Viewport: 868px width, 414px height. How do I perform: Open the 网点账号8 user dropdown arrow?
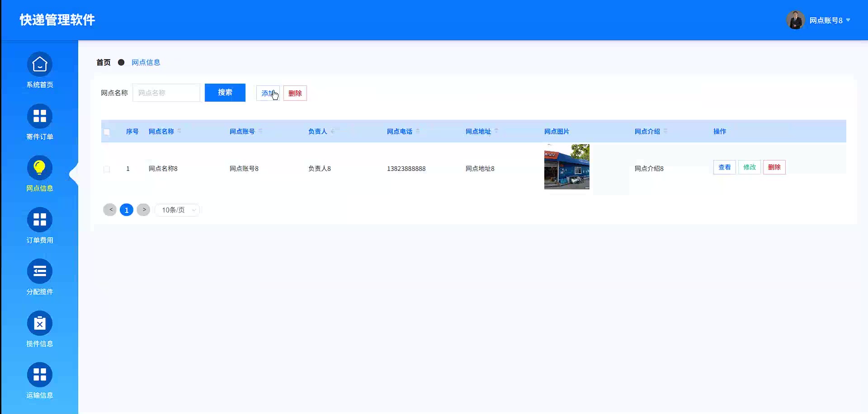point(848,20)
